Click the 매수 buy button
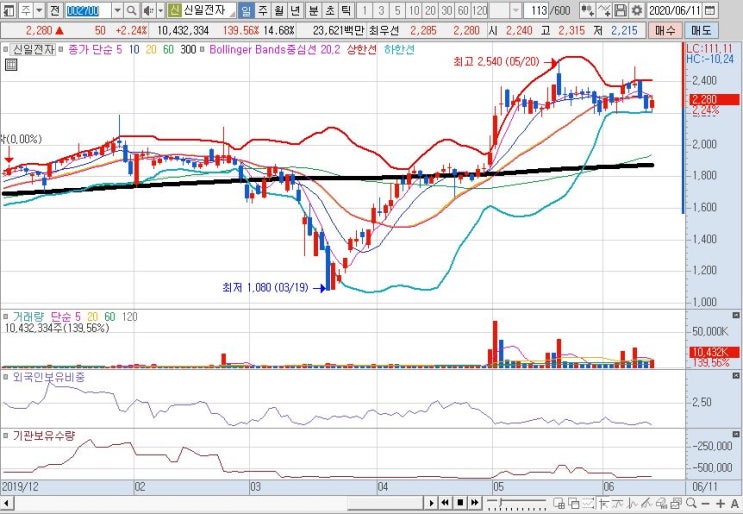The height and width of the screenshot is (514, 743). click(x=665, y=30)
